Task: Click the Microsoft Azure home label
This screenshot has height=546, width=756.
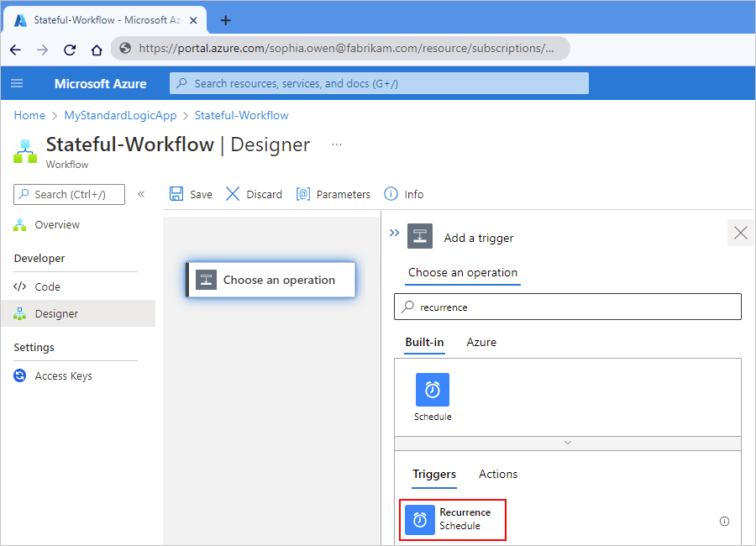Action: [100, 83]
